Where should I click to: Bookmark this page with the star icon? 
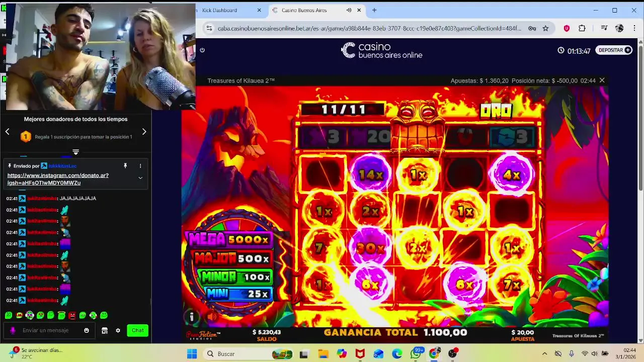[x=545, y=29]
